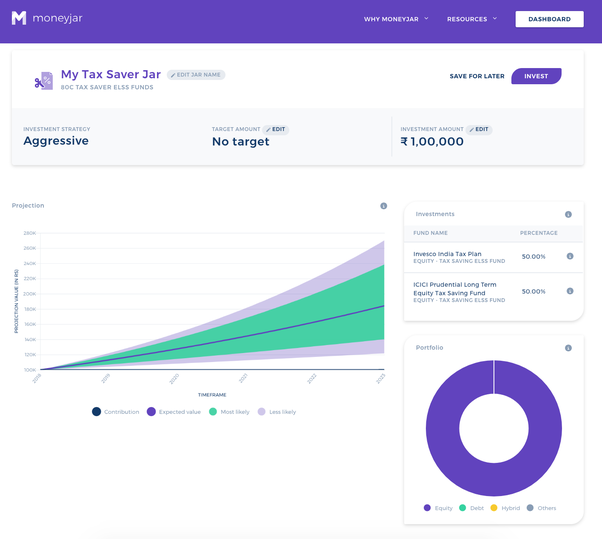Viewport: 602px width, 539px height.
Task: Toggle the Most likely legend series
Action: 229,411
